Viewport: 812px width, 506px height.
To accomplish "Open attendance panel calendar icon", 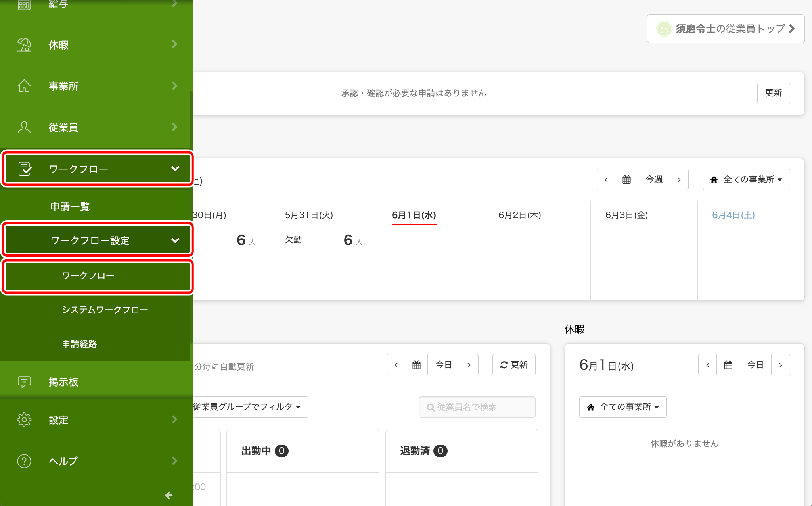I will (x=416, y=365).
